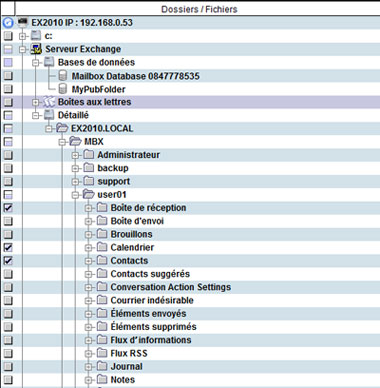Click the EX2010 IP : 192.168.0.53 label
Viewport: 380px width, 388px height.
tap(82, 23)
